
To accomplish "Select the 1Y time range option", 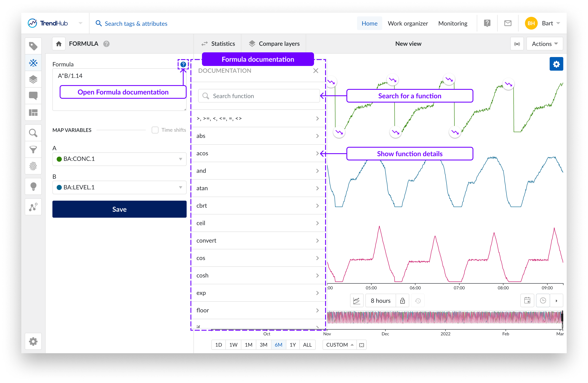I will point(293,344).
